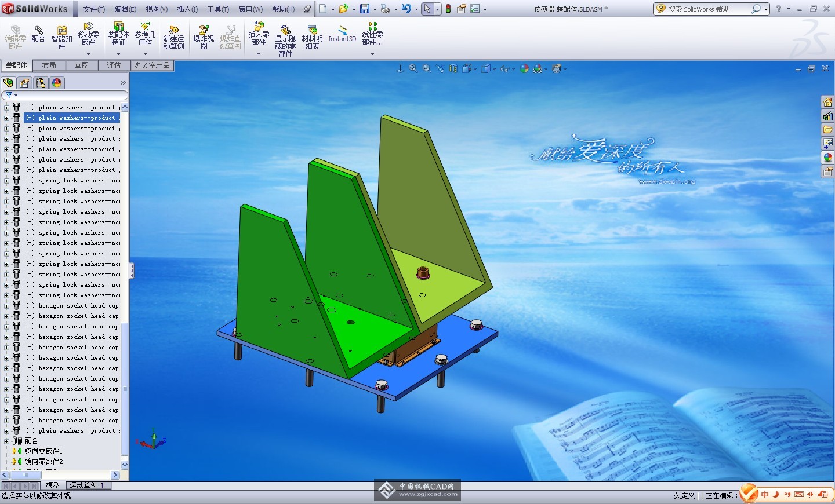The width and height of the screenshot is (835, 504).
Task: Click the Rebuild traffic light icon
Action: [x=448, y=9]
